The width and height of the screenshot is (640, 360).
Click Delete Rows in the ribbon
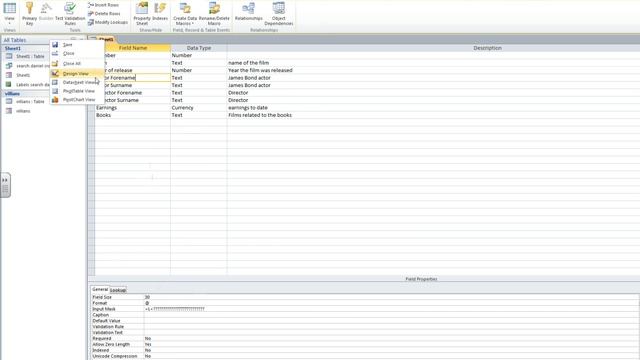coord(104,13)
